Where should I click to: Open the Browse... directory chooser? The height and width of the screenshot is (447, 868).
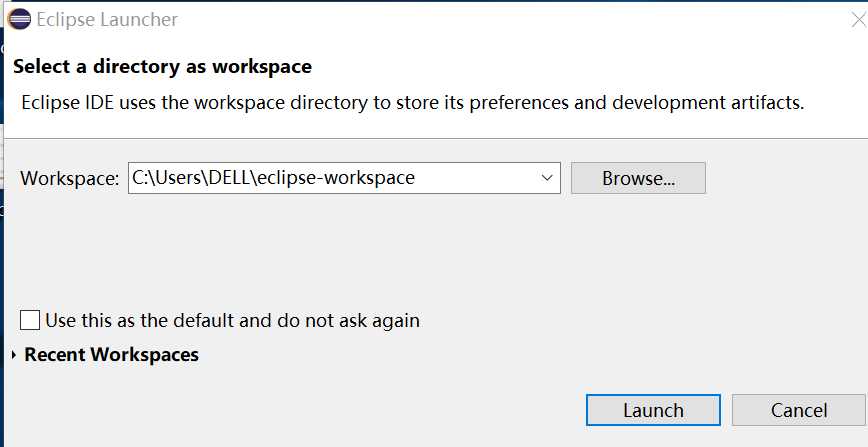tap(638, 178)
